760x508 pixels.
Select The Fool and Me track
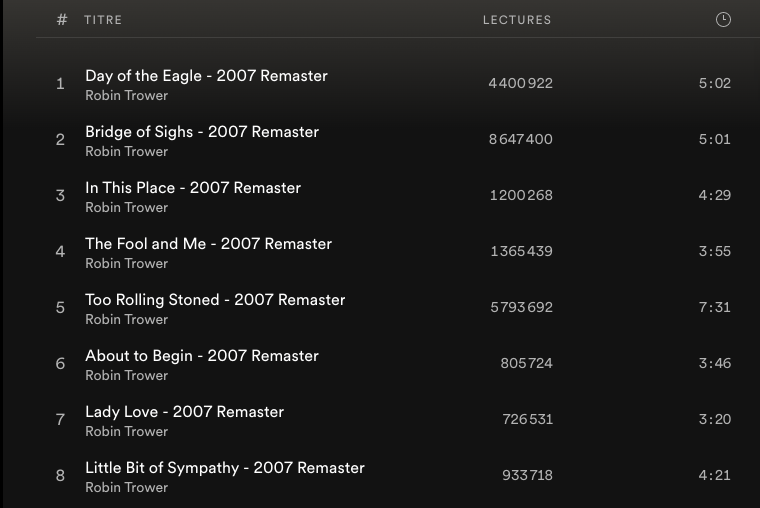[208, 244]
